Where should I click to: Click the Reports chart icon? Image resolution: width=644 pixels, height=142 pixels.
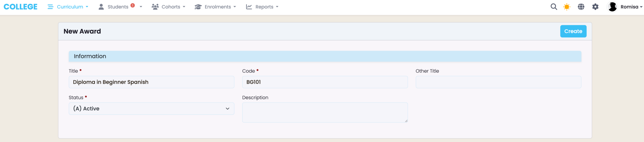tap(249, 7)
